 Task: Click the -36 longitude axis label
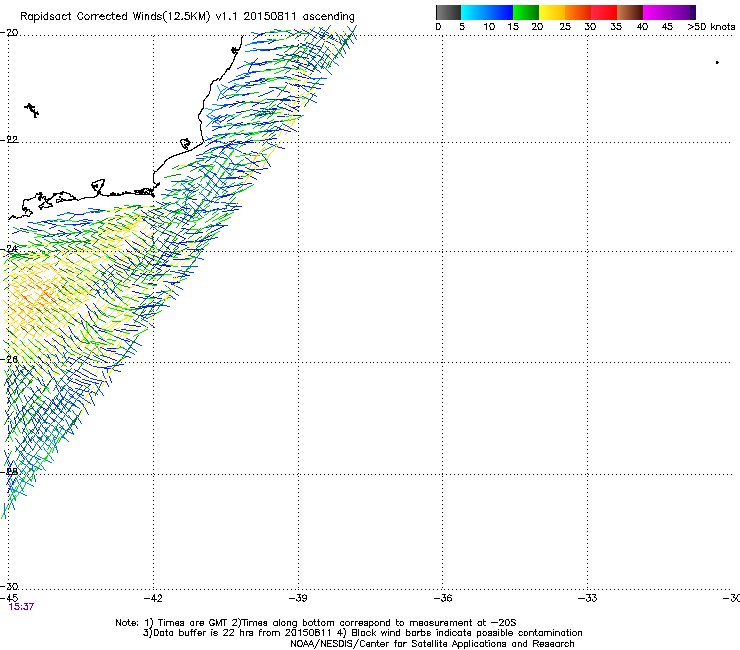pyautogui.click(x=443, y=598)
